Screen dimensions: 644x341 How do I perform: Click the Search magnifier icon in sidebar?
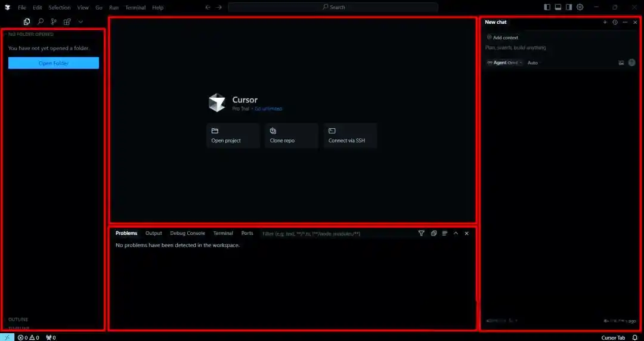[x=41, y=21]
